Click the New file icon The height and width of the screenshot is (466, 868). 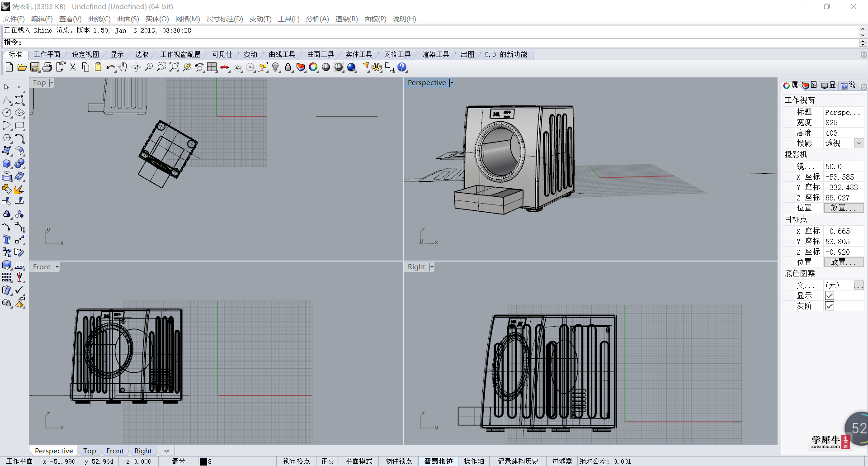(x=9, y=67)
